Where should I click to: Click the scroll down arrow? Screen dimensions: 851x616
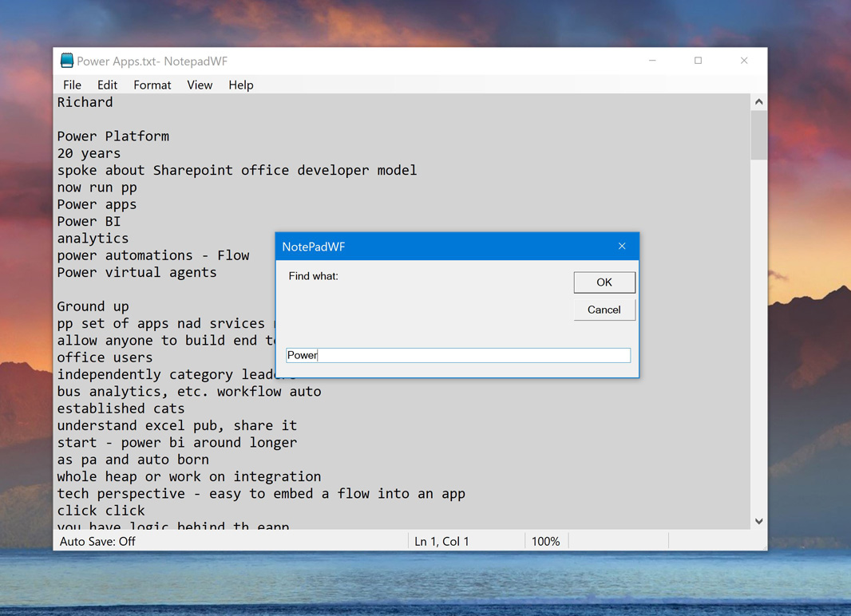tap(758, 521)
